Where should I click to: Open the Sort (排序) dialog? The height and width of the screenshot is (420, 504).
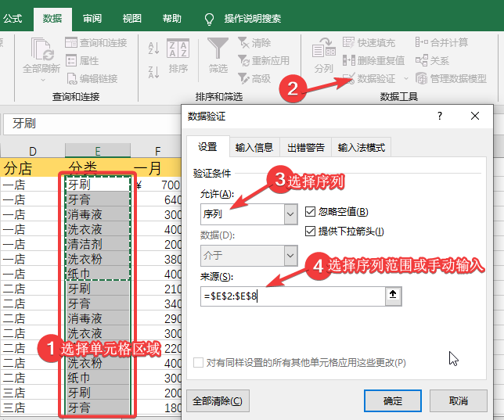point(178,56)
